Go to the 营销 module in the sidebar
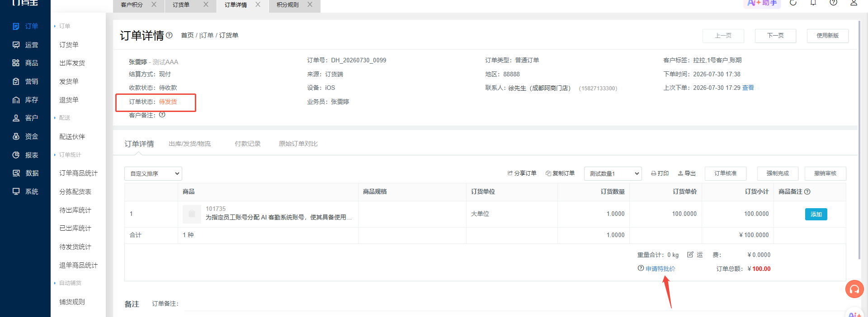 click(x=25, y=81)
